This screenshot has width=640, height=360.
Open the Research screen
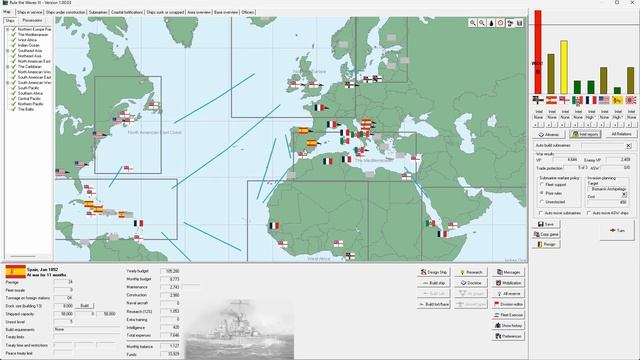point(471,272)
